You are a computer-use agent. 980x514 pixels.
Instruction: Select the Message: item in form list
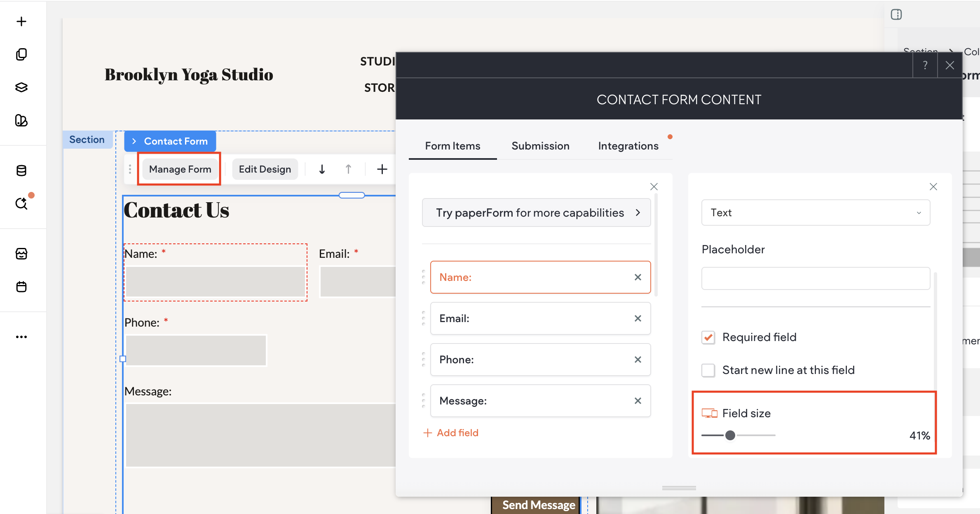pyautogui.click(x=540, y=401)
